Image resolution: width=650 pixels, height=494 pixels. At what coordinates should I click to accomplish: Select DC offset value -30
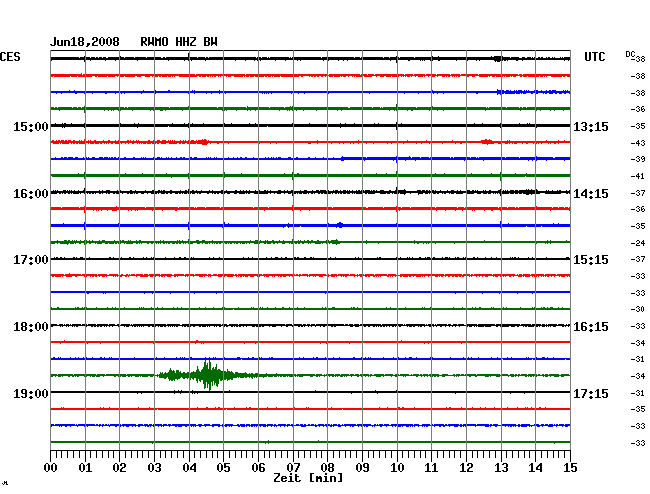click(x=638, y=309)
